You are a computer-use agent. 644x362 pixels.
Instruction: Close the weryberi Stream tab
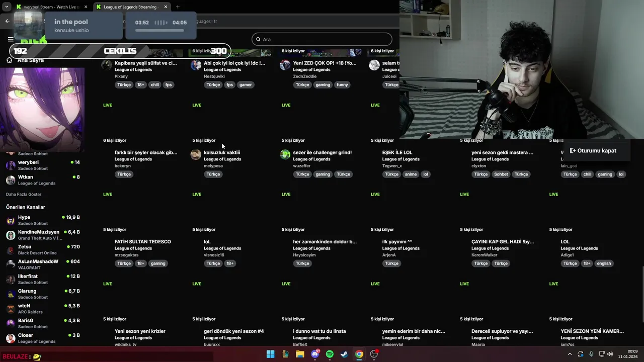click(x=86, y=7)
